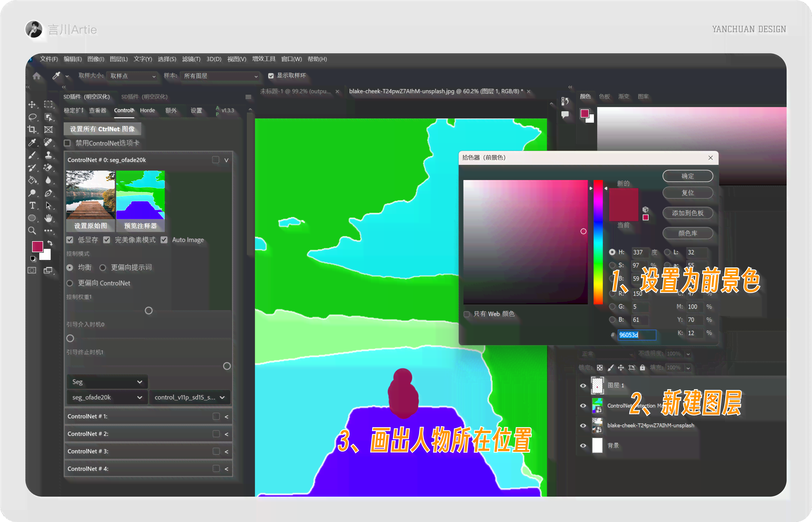Select the Object Selection tool
The image size is (812, 522).
48,117
